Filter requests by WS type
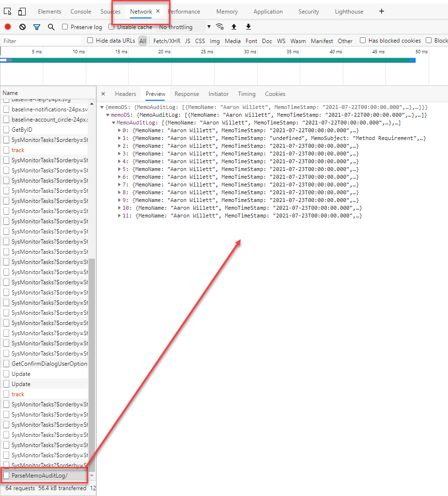The width and height of the screenshot is (448, 496). (x=281, y=41)
